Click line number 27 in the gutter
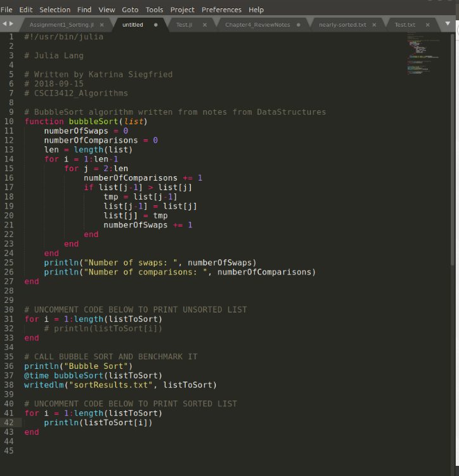Viewport: 459px width, 476px height. [x=9, y=281]
